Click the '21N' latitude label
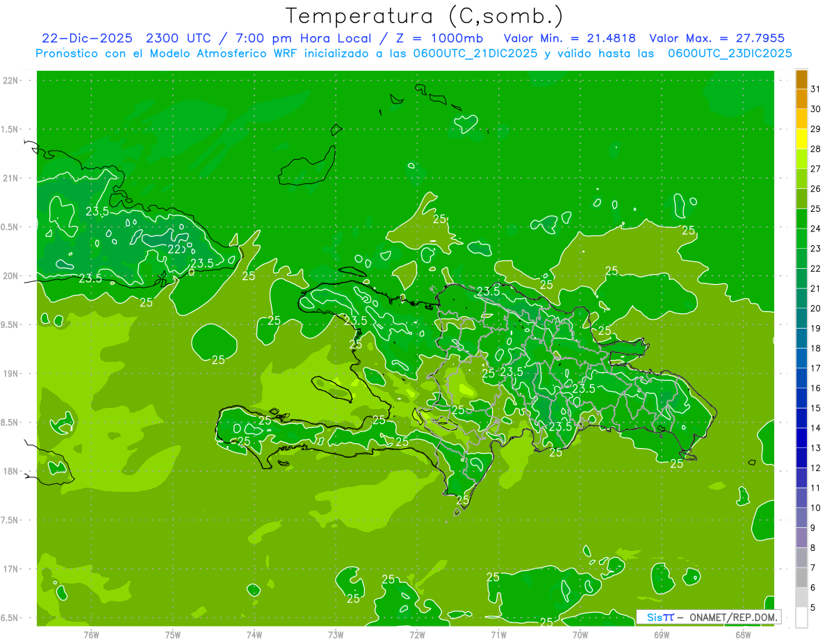Image resolution: width=834 pixels, height=644 pixels. pos(11,179)
